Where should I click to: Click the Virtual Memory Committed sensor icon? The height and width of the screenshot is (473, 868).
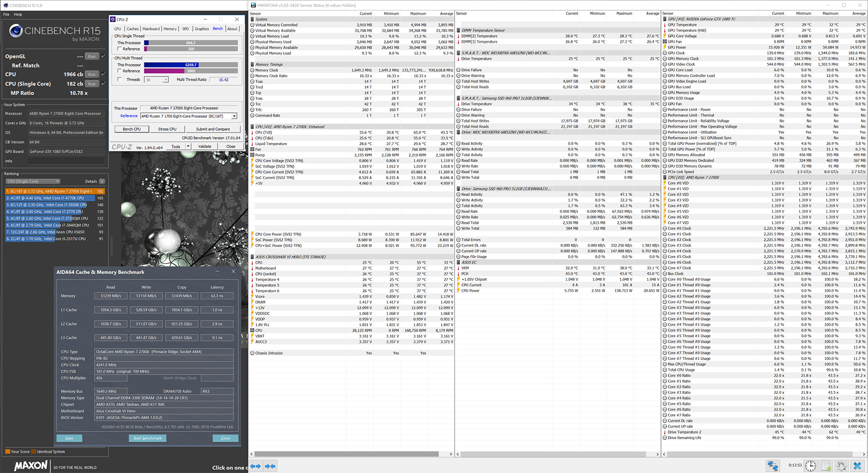point(252,25)
